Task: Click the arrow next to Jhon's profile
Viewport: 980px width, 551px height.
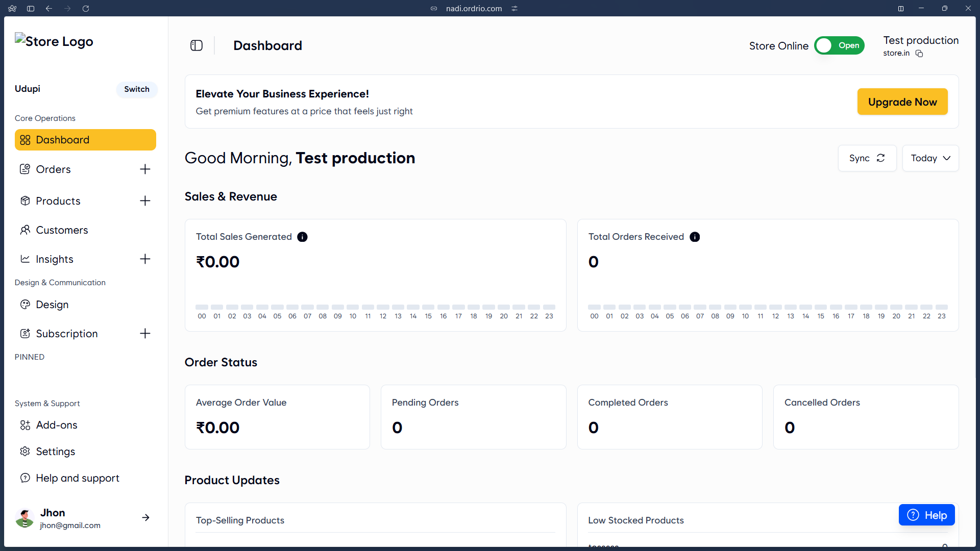Action: pos(145,518)
